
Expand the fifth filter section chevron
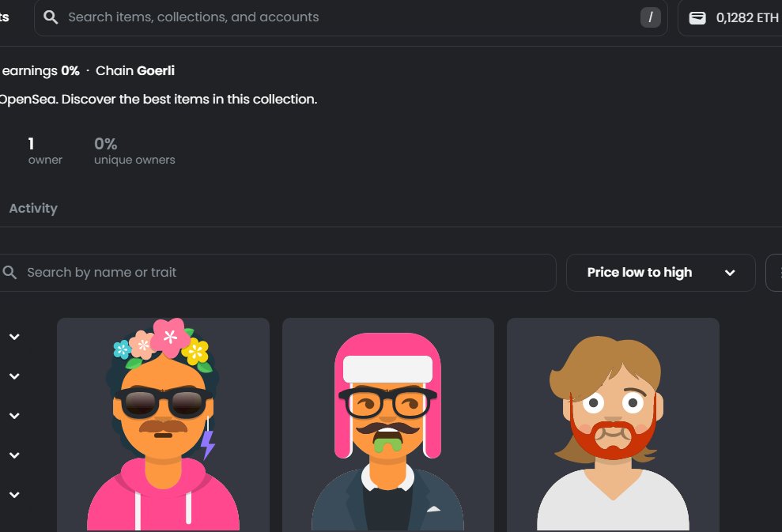click(14, 495)
